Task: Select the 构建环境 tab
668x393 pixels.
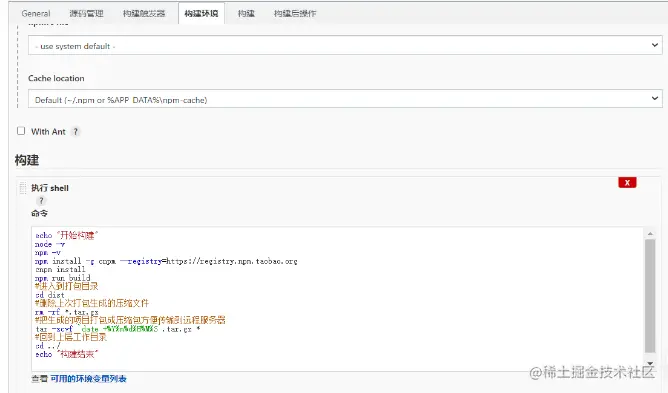Action: pos(201,13)
